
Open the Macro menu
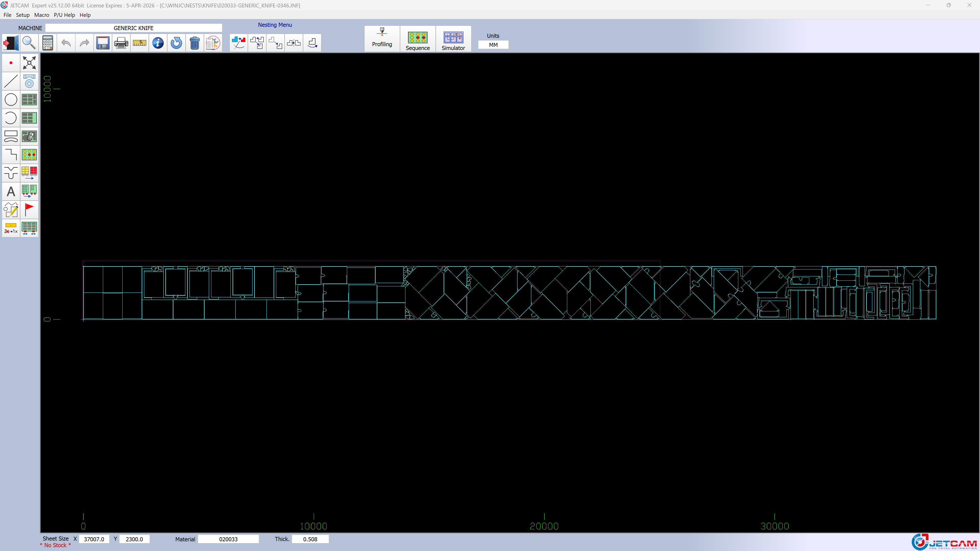coord(41,15)
